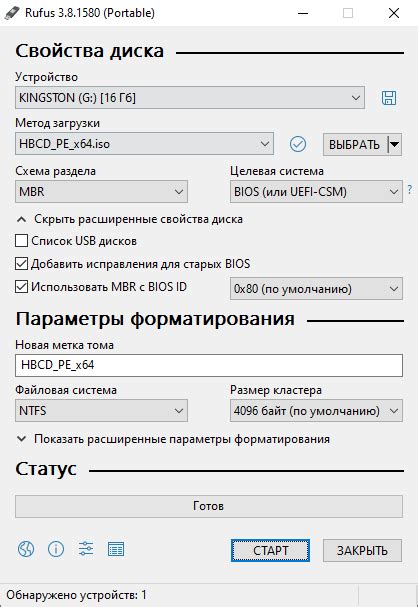Open language selection globe icon

pyautogui.click(x=26, y=549)
